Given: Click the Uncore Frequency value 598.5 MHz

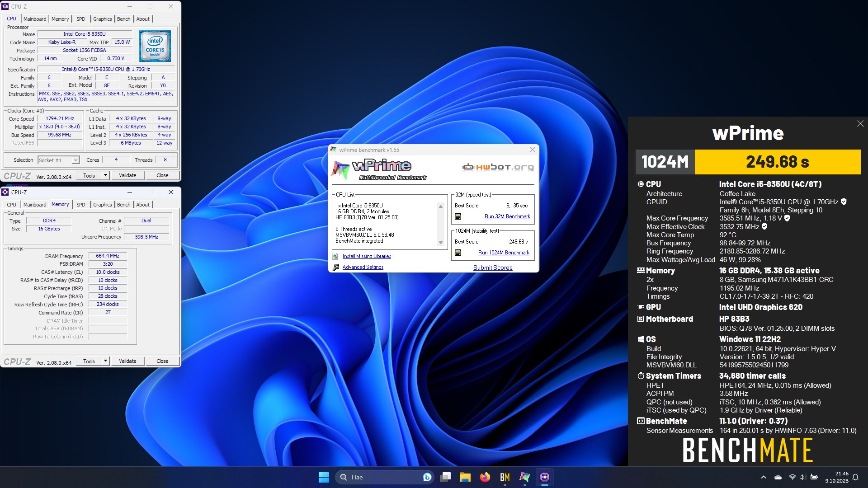Looking at the screenshot, I should pyautogui.click(x=146, y=237).
